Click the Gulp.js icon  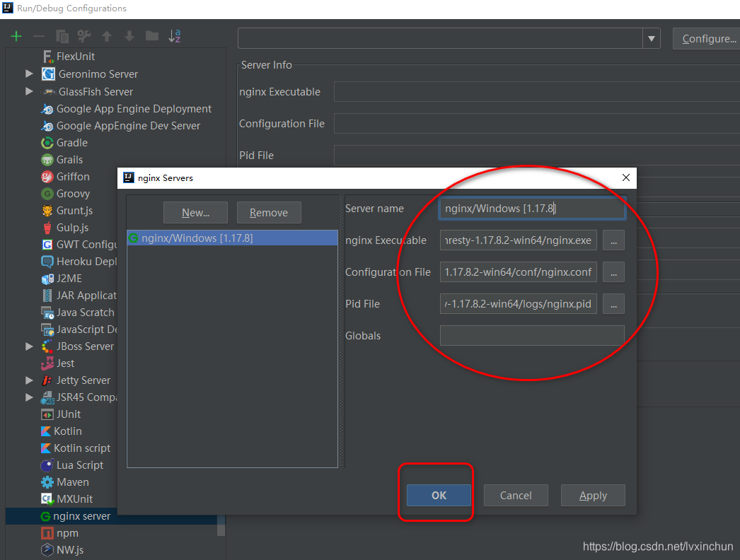pyautogui.click(x=47, y=228)
